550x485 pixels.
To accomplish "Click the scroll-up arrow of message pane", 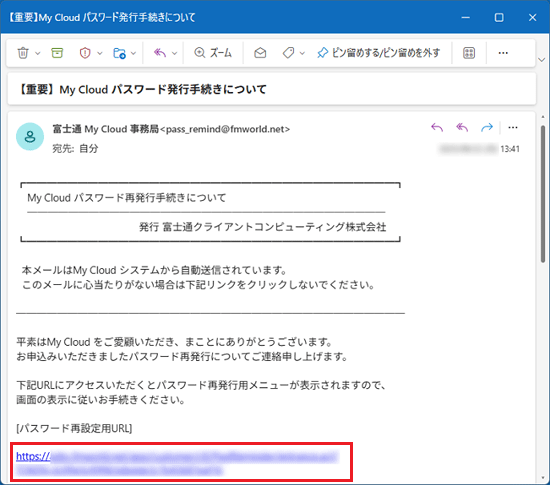I will [543, 117].
